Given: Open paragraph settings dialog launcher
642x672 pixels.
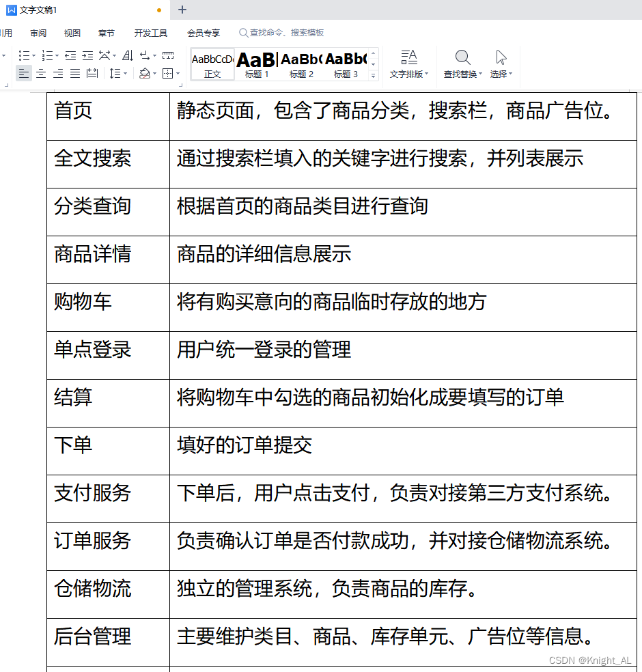Looking at the screenshot, I should tap(181, 85).
